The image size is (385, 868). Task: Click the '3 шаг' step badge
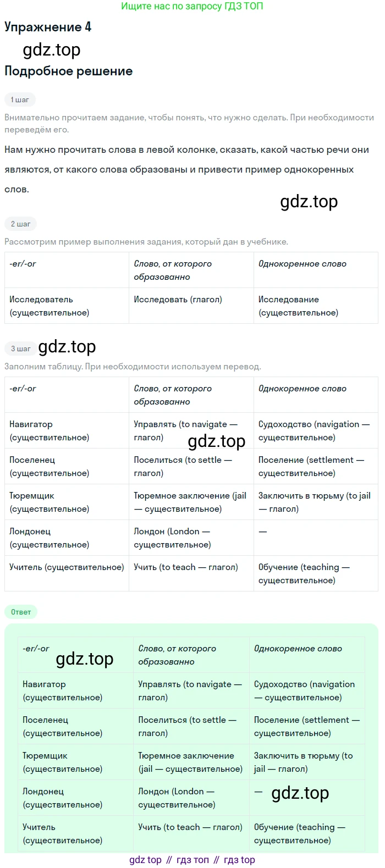[x=20, y=349]
